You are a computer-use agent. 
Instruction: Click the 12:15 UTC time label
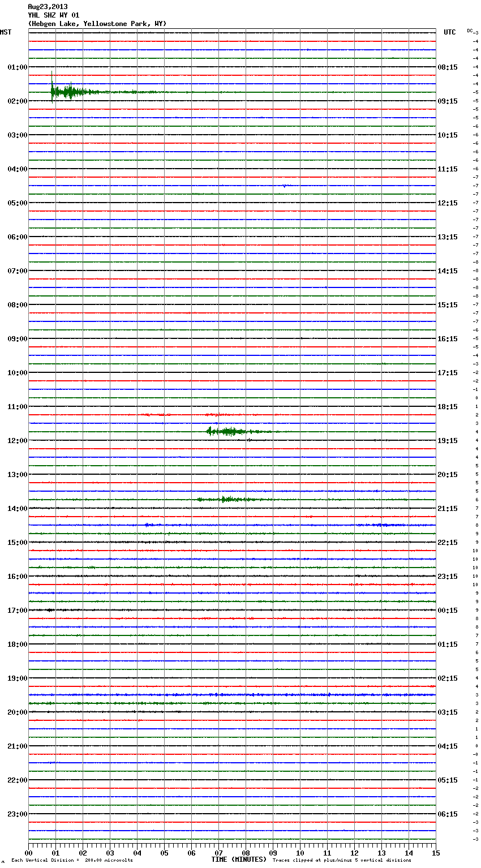pyautogui.click(x=448, y=203)
